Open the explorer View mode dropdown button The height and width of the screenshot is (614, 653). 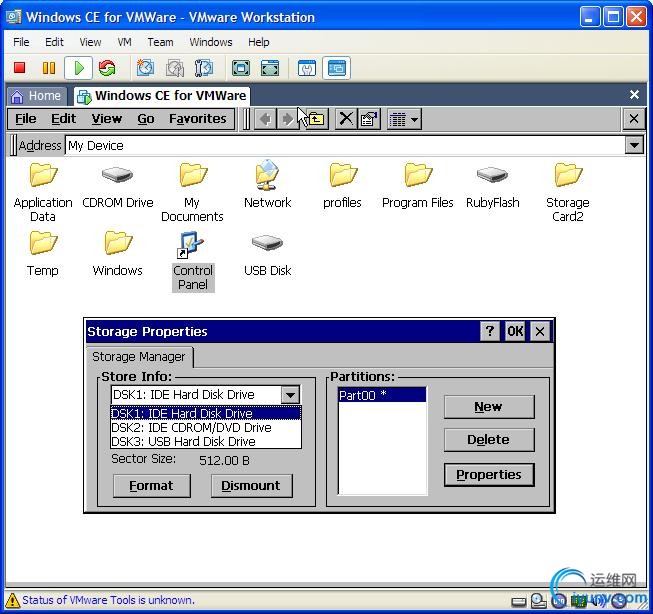[x=404, y=119]
